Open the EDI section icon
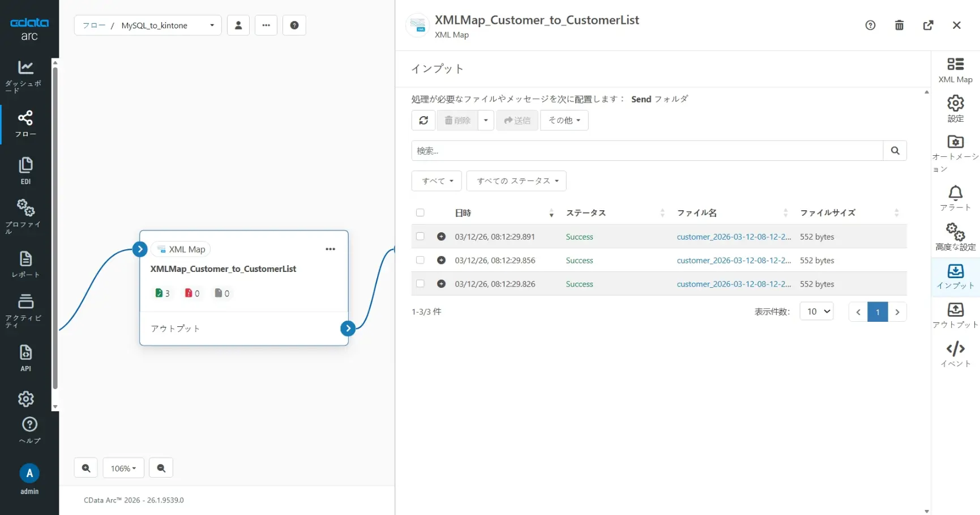Screen dimensions: 980x515 pyautogui.click(x=25, y=171)
